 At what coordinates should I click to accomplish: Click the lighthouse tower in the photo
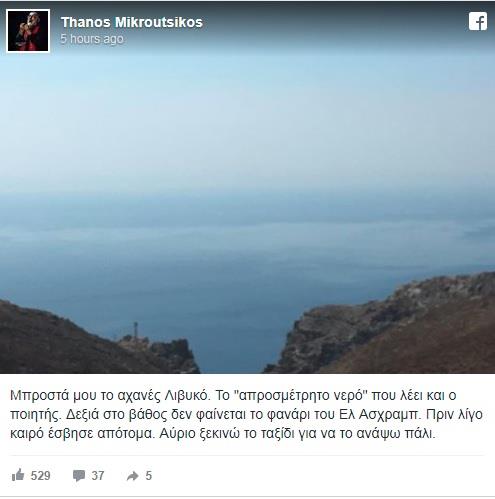click(135, 331)
